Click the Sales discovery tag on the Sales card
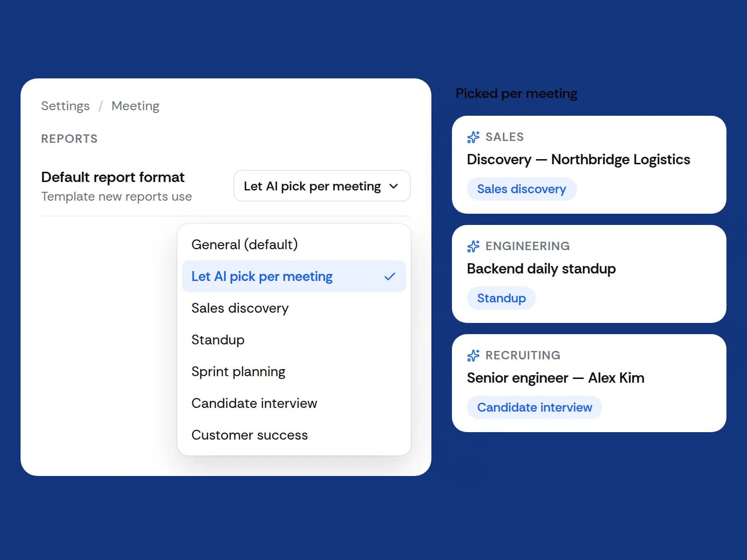 521,189
